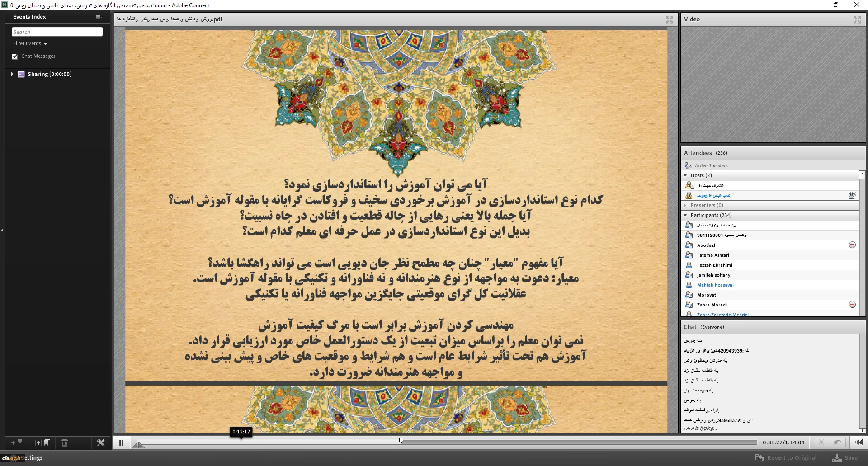Click the playhead marker on the seek bar

coord(401,440)
